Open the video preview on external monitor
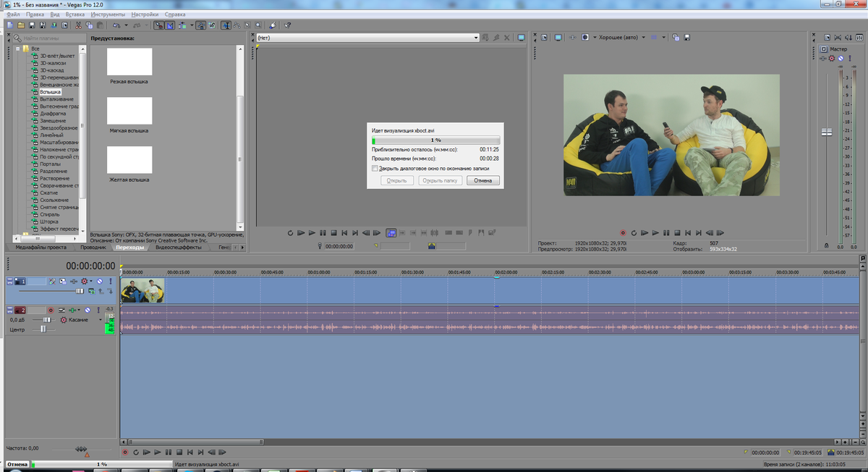Image resolution: width=868 pixels, height=472 pixels. [558, 38]
